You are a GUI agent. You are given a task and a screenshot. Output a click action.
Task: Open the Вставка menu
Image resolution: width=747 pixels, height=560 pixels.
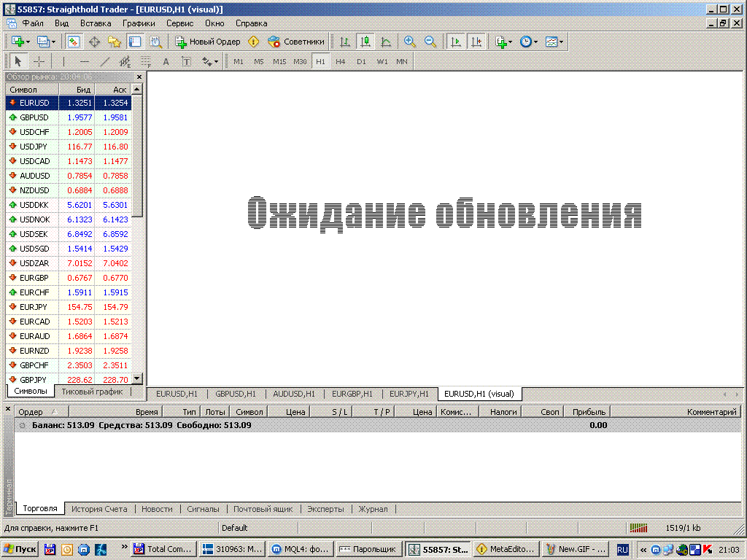pos(96,23)
